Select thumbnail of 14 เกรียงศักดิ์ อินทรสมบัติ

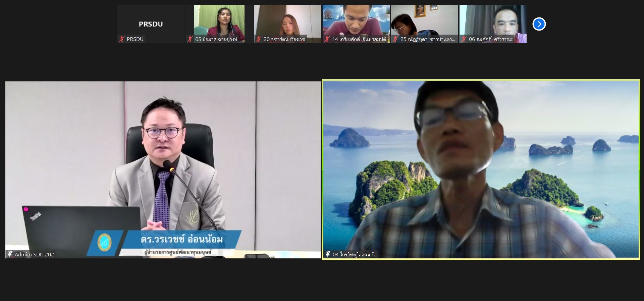pos(356,24)
